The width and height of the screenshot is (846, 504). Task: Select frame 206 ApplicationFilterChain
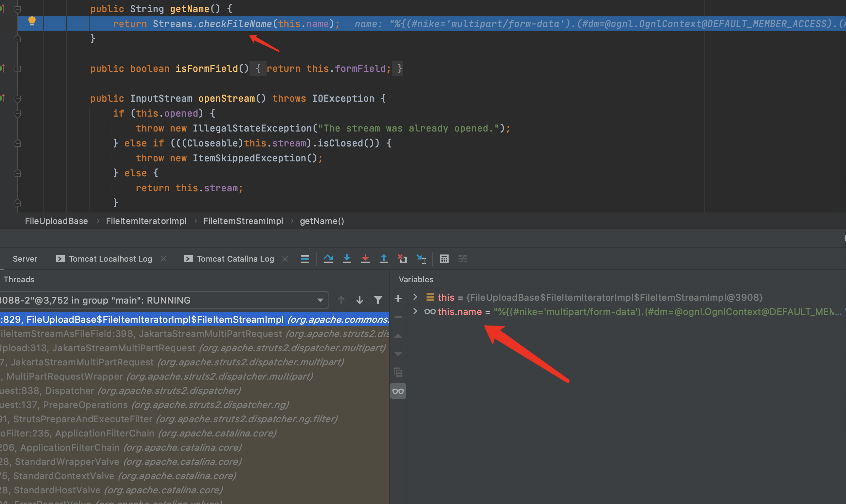[194, 447]
